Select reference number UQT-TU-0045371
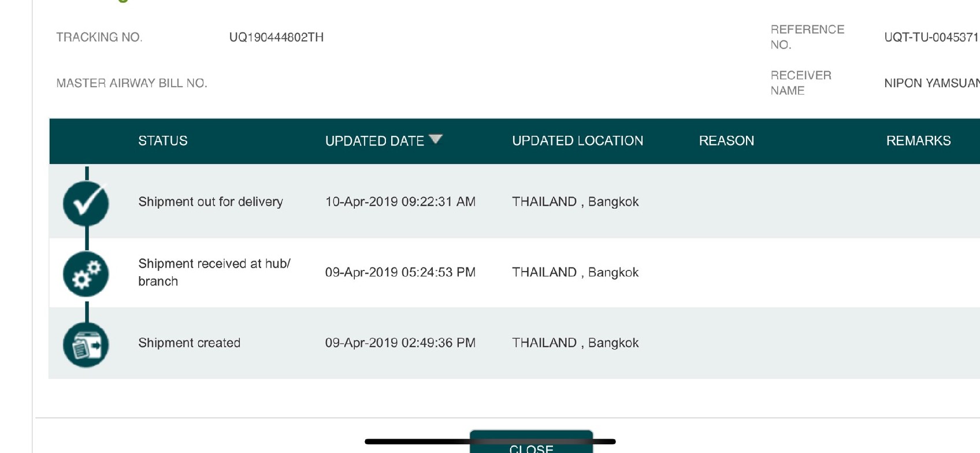Image resolution: width=980 pixels, height=453 pixels. (x=931, y=38)
